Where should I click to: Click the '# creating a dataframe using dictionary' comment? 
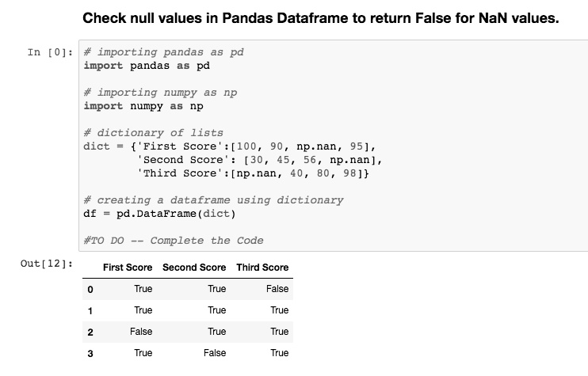pos(213,200)
